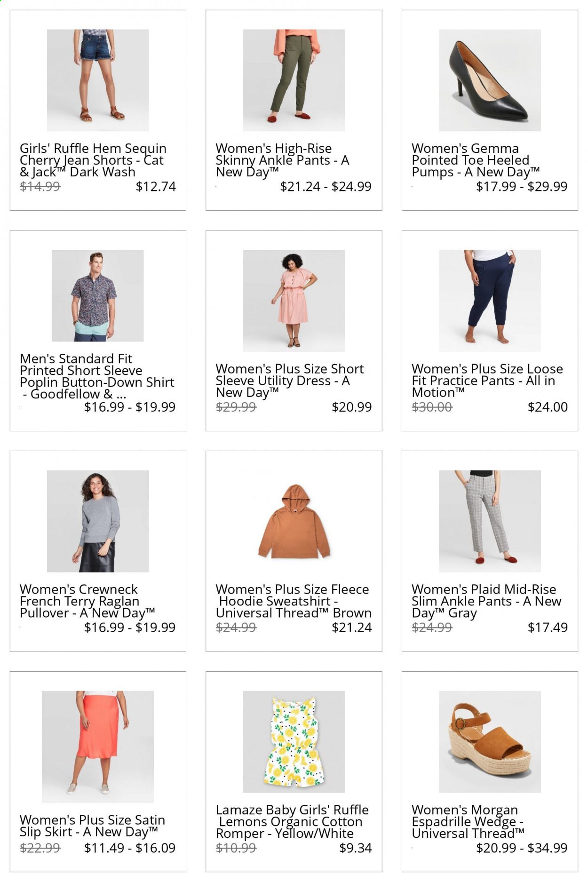
Task: Click the Women's Gemma Pointed Toe Heeled Pumps title
Action: [476, 160]
